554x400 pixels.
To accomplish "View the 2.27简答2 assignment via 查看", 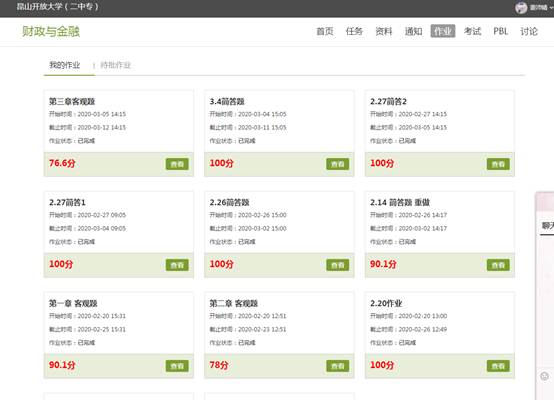I will (498, 164).
